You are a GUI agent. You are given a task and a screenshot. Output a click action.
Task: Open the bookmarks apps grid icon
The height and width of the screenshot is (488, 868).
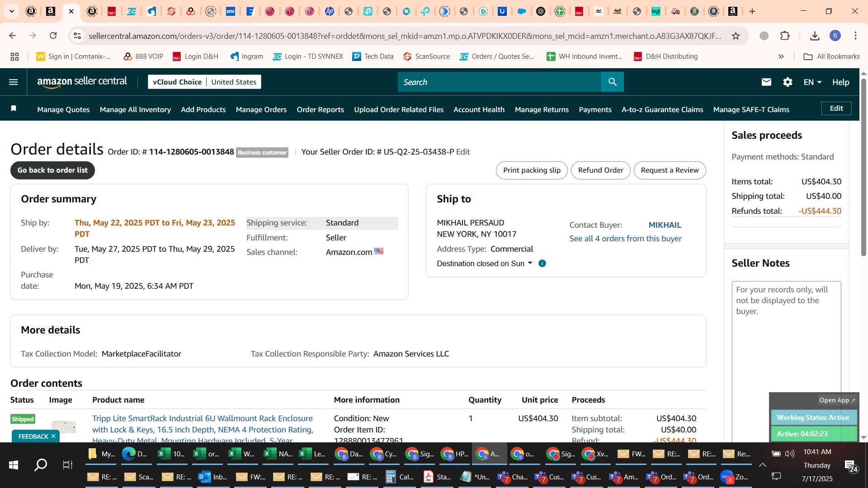(14, 56)
